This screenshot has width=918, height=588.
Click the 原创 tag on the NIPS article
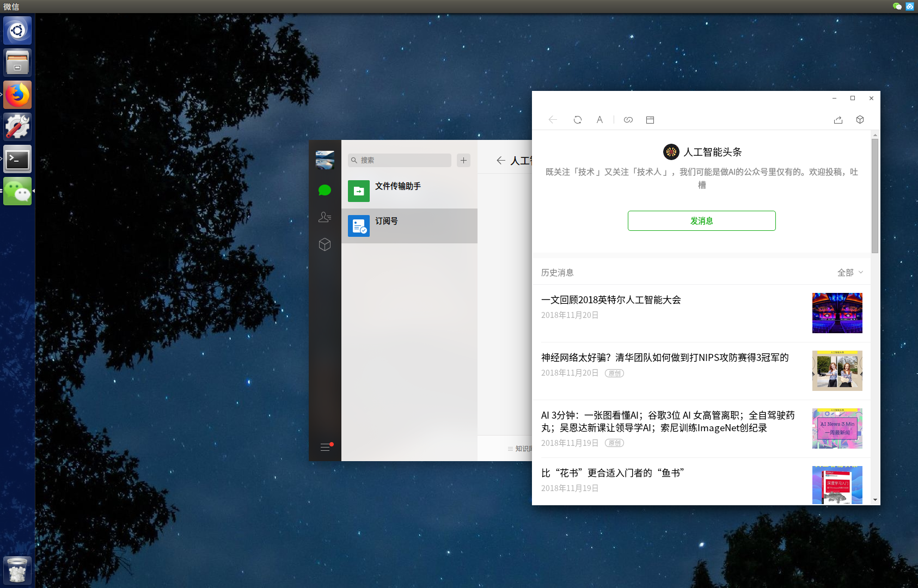pos(614,373)
